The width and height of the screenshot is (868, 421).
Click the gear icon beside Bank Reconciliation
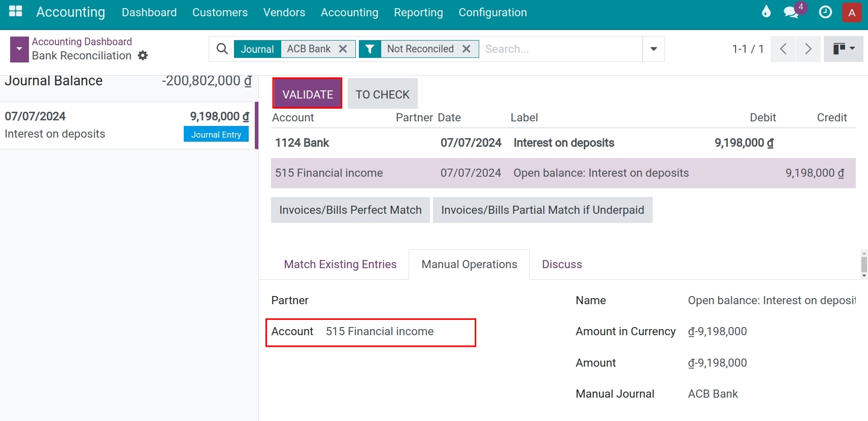(x=143, y=55)
